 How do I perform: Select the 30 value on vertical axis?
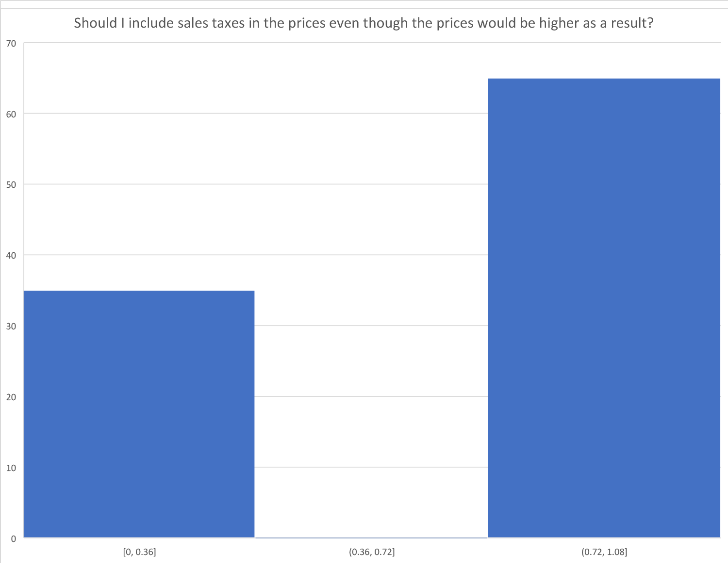pos(11,326)
